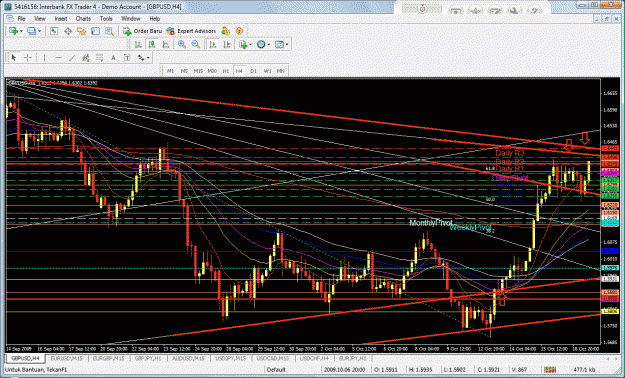Set timeframe to MN
625x378 pixels.
pyautogui.click(x=281, y=71)
